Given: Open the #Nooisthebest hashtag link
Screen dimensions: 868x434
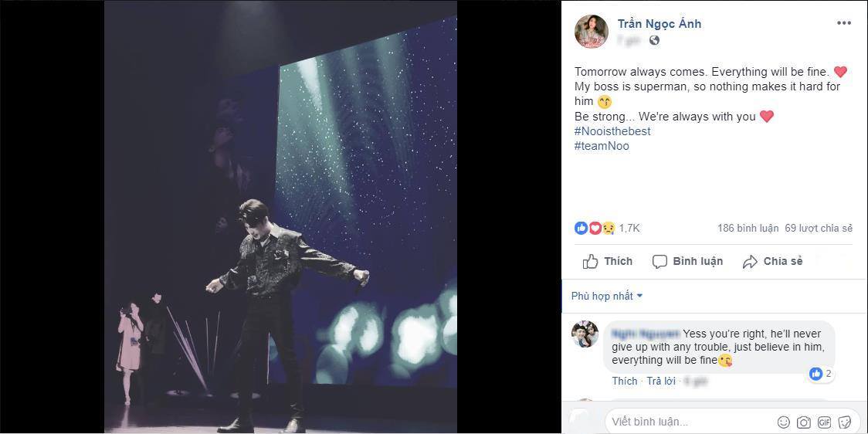Looking at the screenshot, I should click(612, 131).
